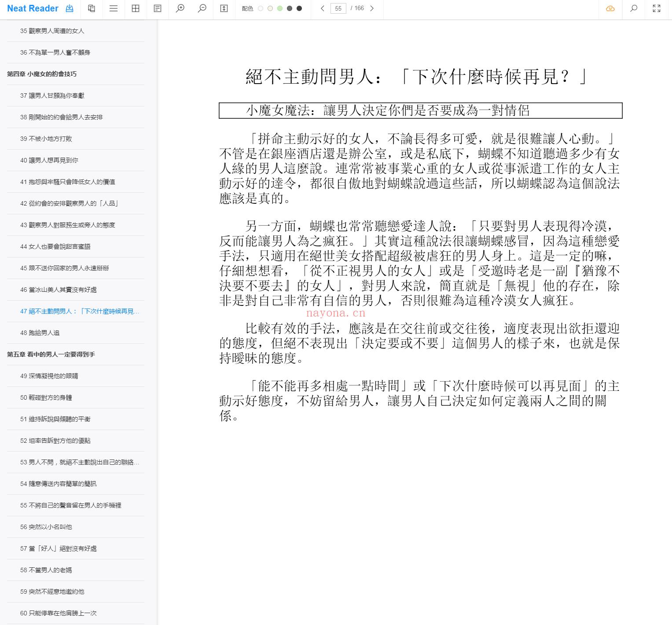This screenshot has height=625, width=672.
Task: Click the orange cloud sync icon
Action: (x=610, y=8)
